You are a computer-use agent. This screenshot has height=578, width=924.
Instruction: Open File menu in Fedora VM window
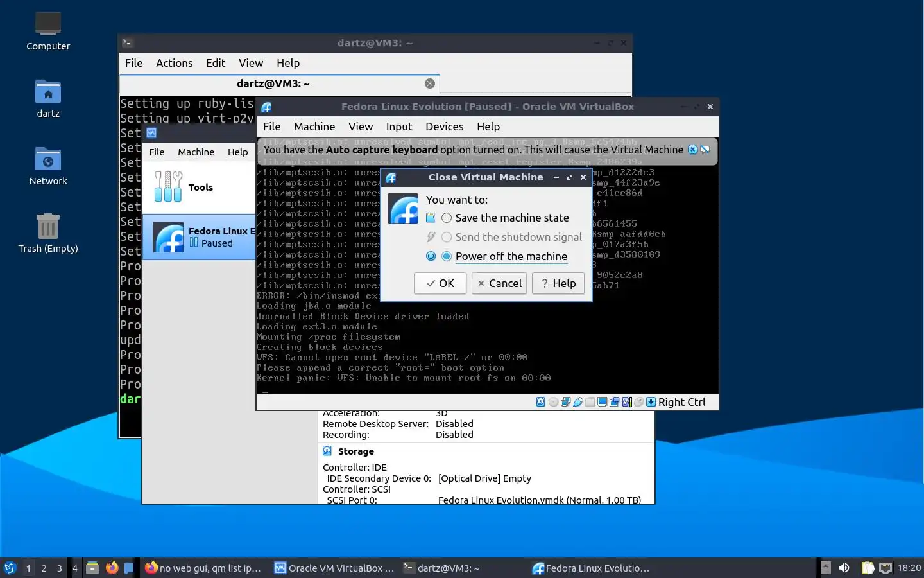272,127
